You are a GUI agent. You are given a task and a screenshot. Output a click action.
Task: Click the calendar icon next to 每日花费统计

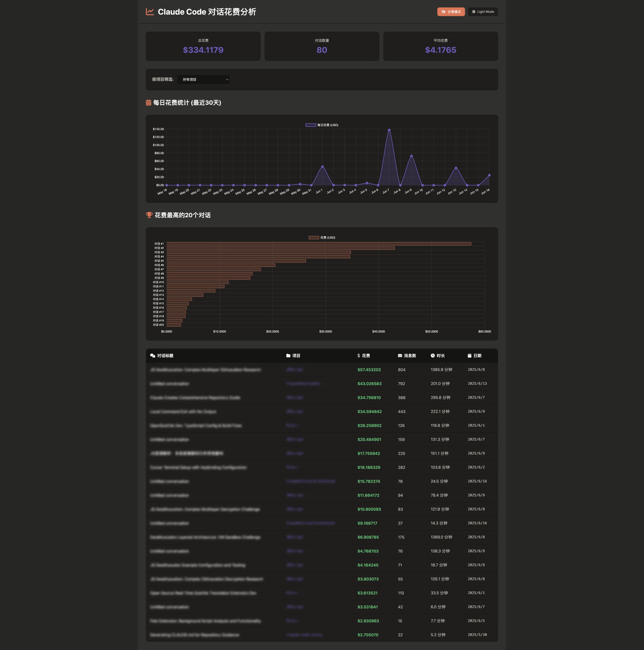pos(149,103)
